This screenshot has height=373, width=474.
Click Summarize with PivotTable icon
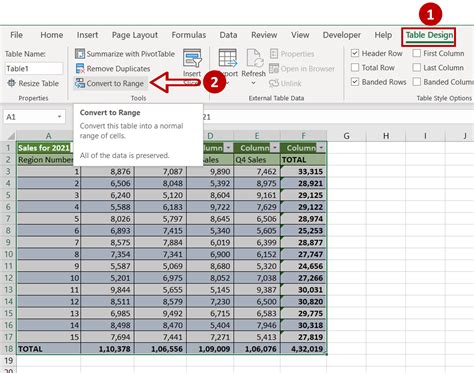[x=80, y=54]
